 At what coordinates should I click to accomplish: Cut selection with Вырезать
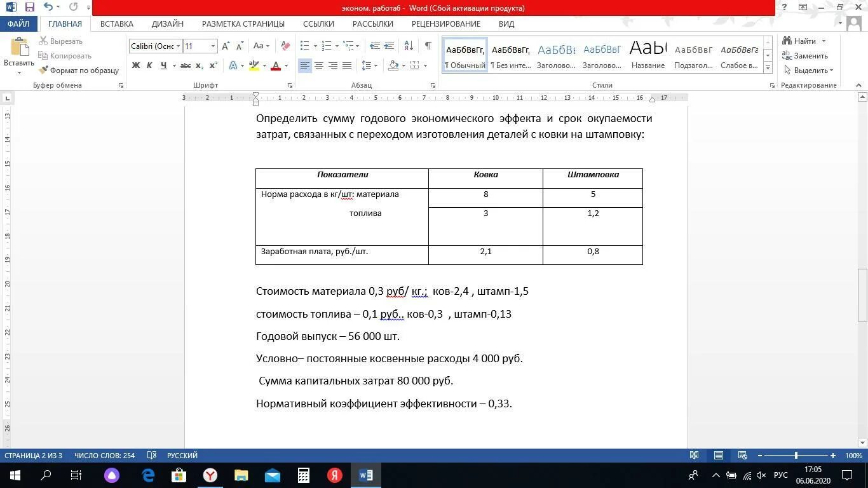click(x=61, y=41)
